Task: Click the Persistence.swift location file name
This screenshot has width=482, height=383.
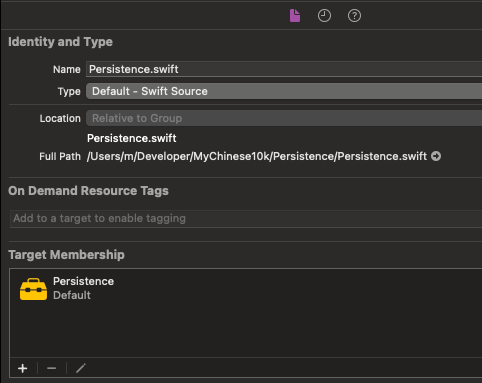Action: tap(132, 138)
